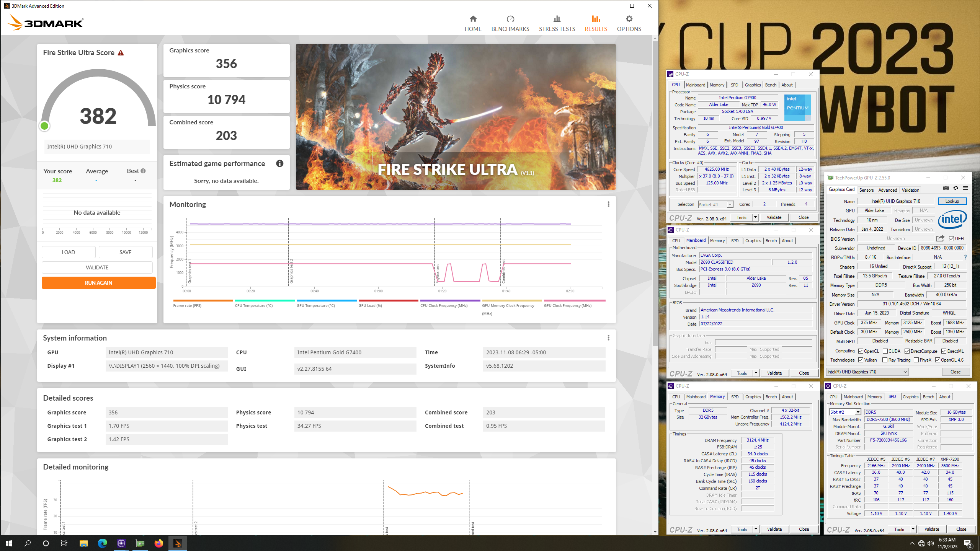Toggle the UEFI checkbox in GPU-Z

tap(951, 239)
